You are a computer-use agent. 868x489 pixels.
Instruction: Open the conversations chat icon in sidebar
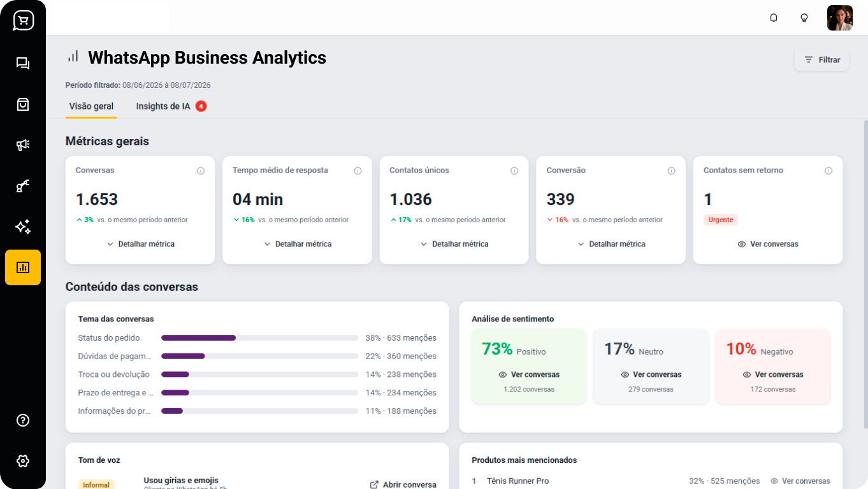pos(23,64)
